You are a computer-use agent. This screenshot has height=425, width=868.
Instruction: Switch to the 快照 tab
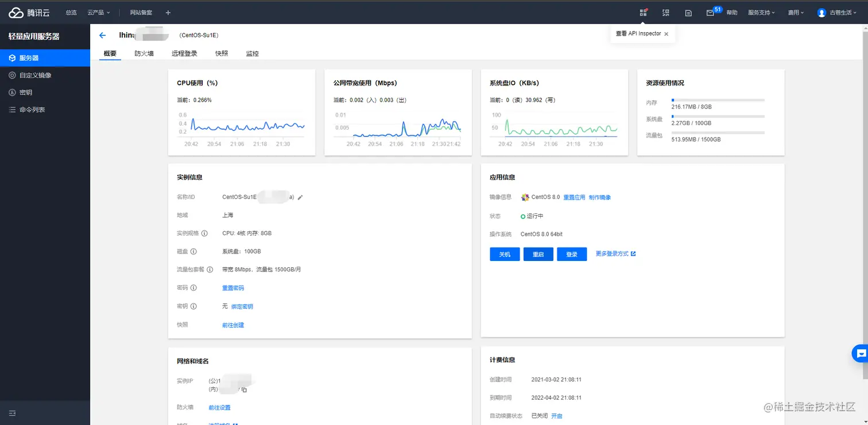222,53
